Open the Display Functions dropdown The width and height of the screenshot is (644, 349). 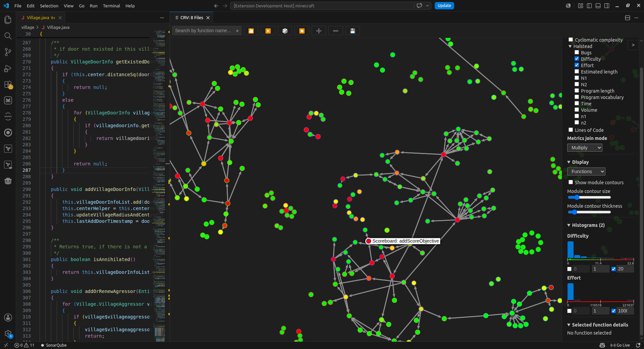[x=586, y=171]
